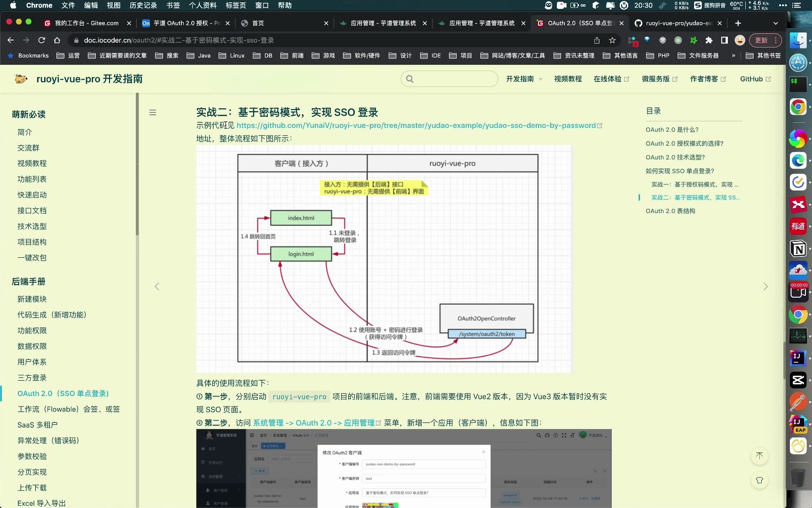The width and height of the screenshot is (812, 508).
Task: Open the 视频教程 nav link
Action: click(x=568, y=79)
